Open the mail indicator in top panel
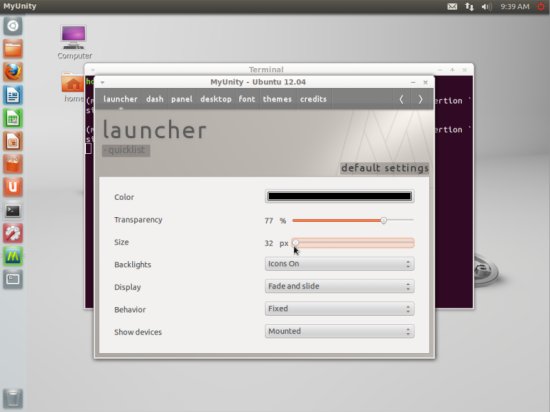The height and width of the screenshot is (412, 550). coord(452,6)
